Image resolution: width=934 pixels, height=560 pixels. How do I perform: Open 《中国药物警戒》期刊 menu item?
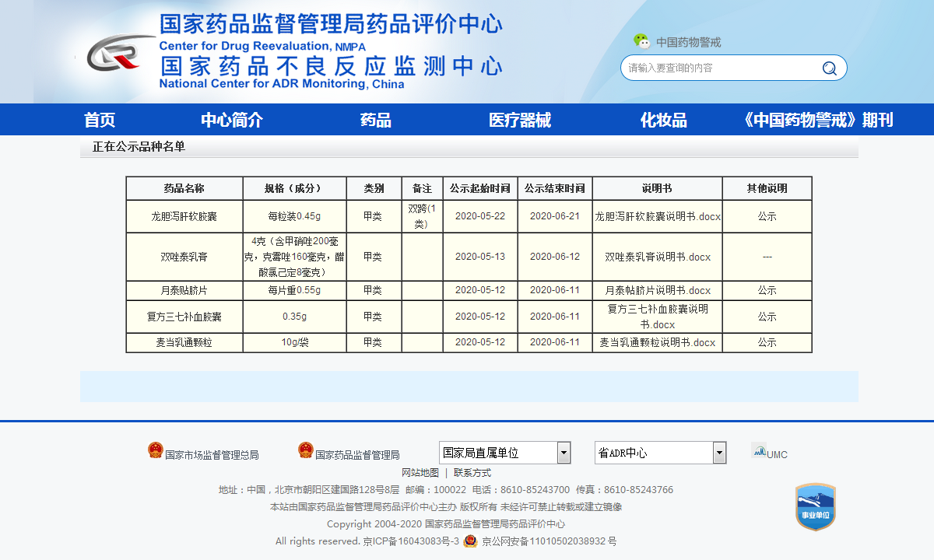coord(817,120)
